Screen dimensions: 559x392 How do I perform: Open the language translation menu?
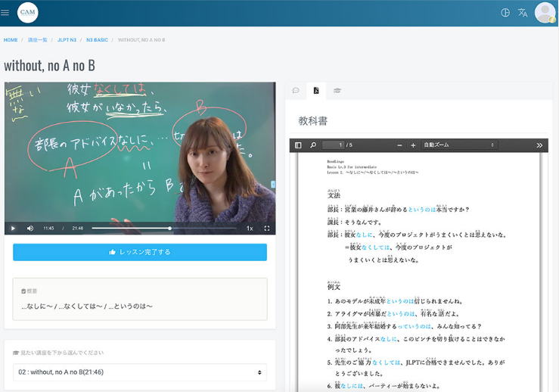523,13
